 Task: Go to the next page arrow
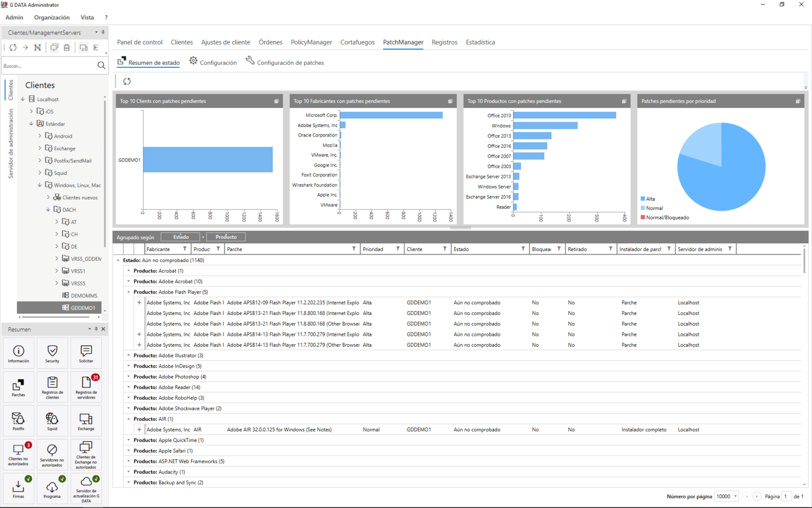(757, 496)
